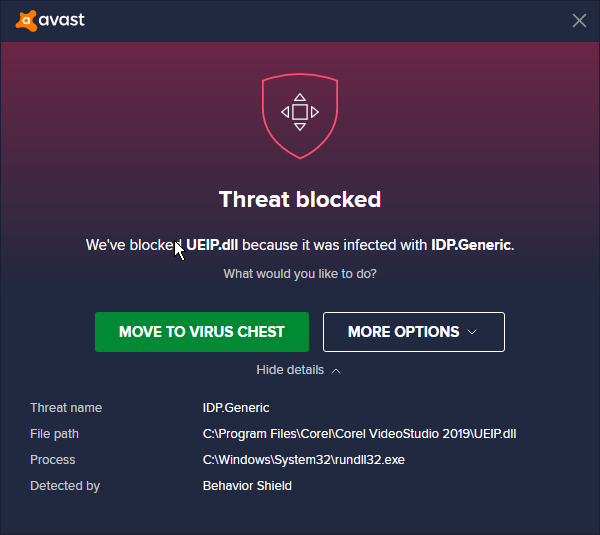Click the rundll32.exe process path

[303, 460]
